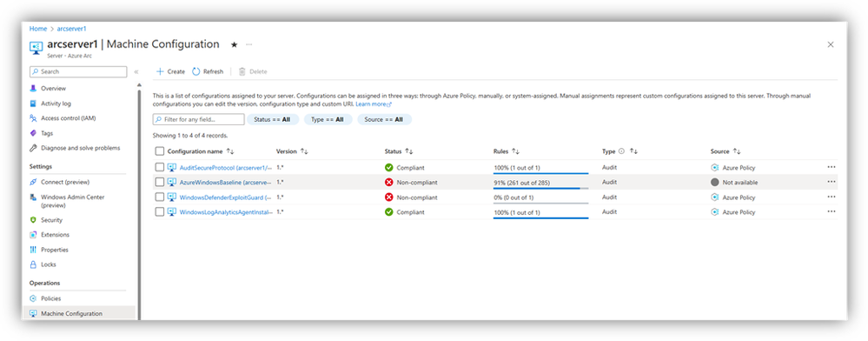Image resolution: width=868 pixels, height=341 pixels.
Task: Open the Learn more link
Action: [373, 104]
